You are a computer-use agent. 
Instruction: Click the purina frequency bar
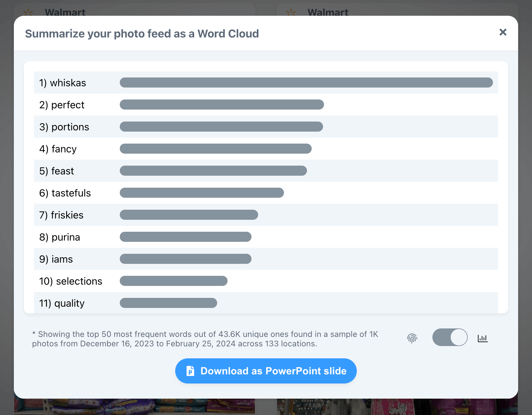(185, 237)
